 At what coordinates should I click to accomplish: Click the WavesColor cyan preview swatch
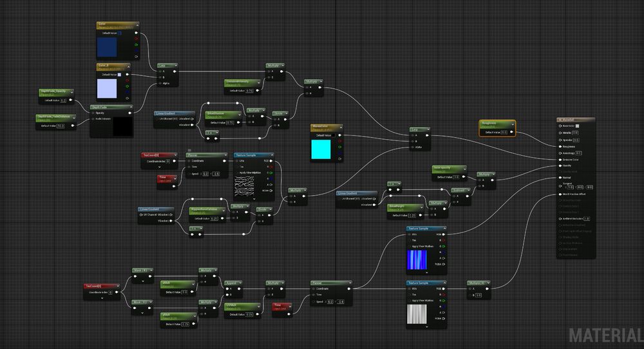point(321,149)
